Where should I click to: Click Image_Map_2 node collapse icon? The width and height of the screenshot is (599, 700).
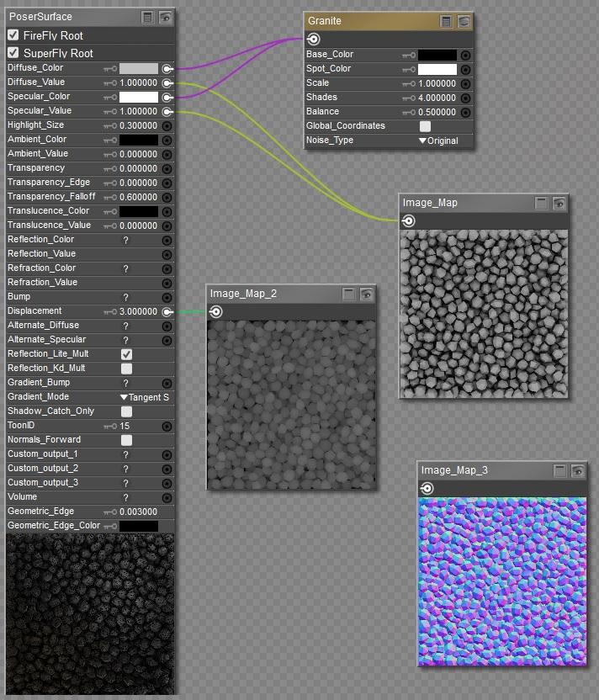click(348, 294)
